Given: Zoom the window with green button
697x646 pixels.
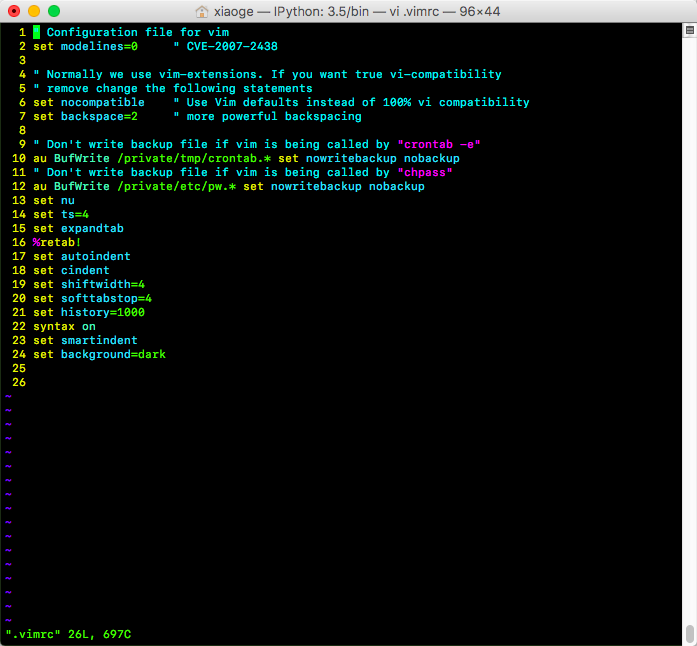Looking at the screenshot, I should click(x=54, y=11).
